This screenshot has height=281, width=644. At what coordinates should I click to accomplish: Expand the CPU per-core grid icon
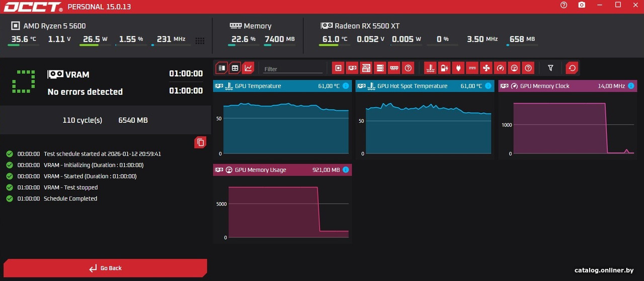(x=200, y=40)
